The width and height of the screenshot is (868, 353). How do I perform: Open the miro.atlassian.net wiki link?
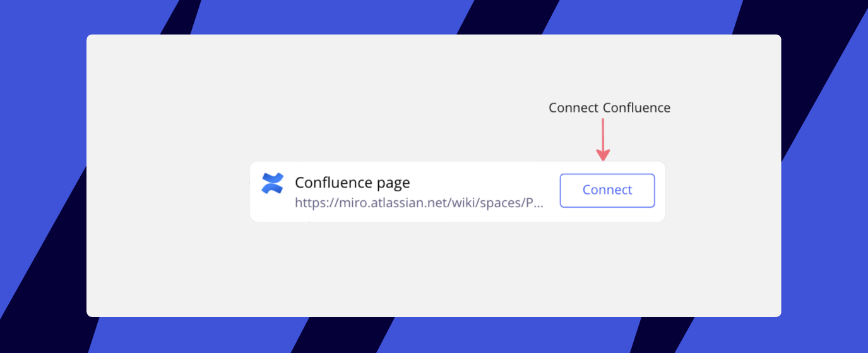point(419,203)
